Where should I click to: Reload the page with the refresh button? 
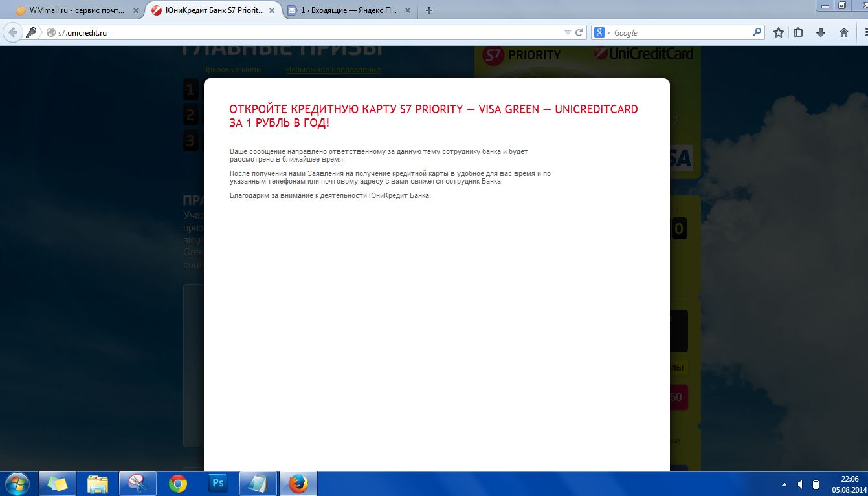[579, 32]
